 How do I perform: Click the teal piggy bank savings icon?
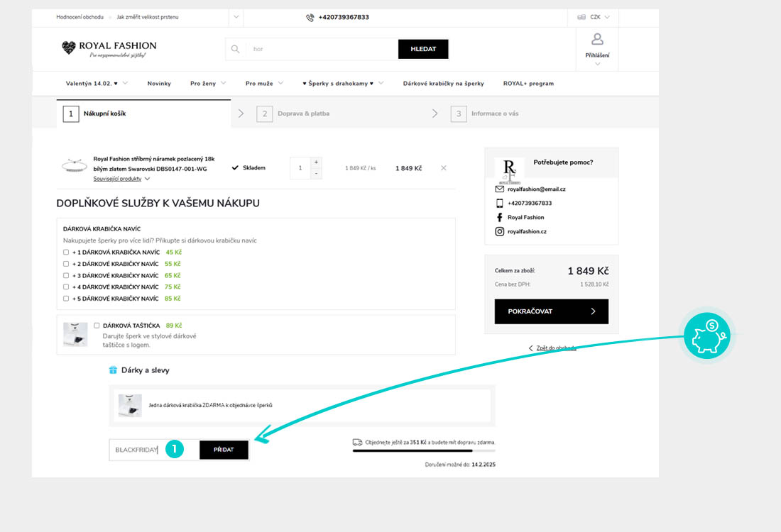pos(706,336)
